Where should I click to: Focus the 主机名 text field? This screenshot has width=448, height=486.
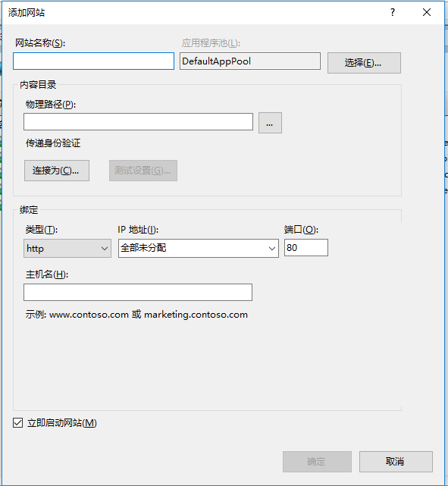coord(138,292)
